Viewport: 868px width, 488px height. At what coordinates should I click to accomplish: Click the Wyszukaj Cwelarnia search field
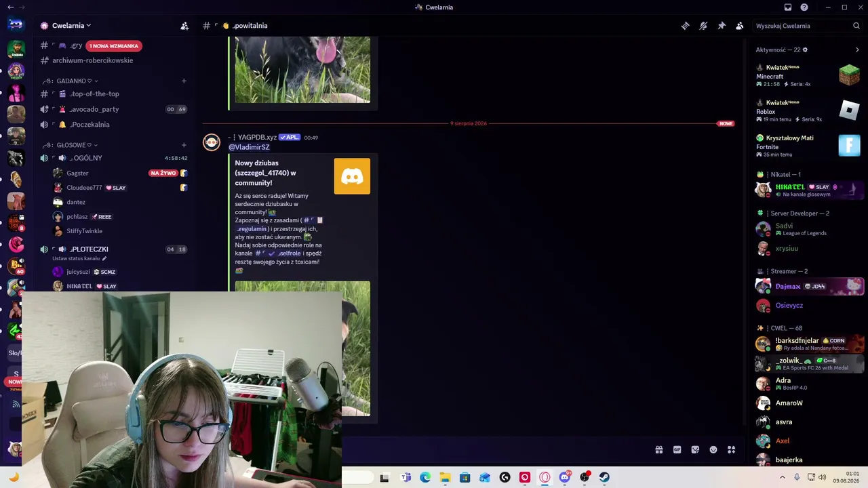(x=807, y=26)
